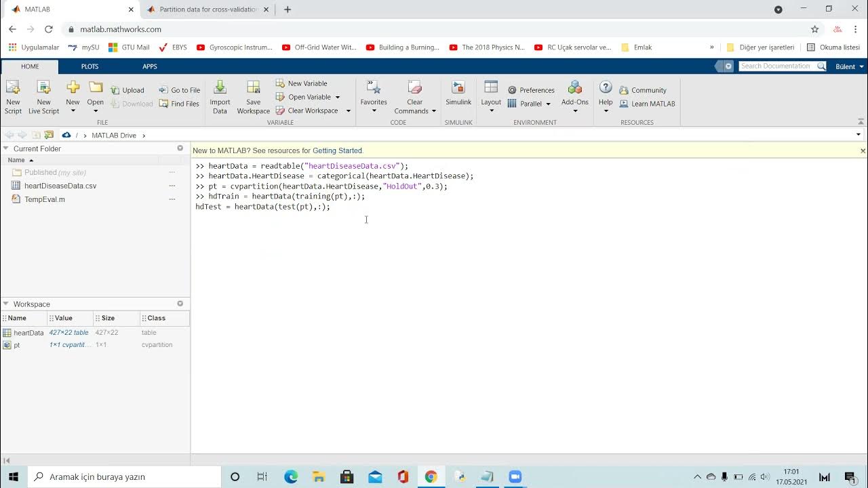Open Microsoft Edge from the taskbar
Viewport: 868px width, 488px height.
(x=291, y=477)
